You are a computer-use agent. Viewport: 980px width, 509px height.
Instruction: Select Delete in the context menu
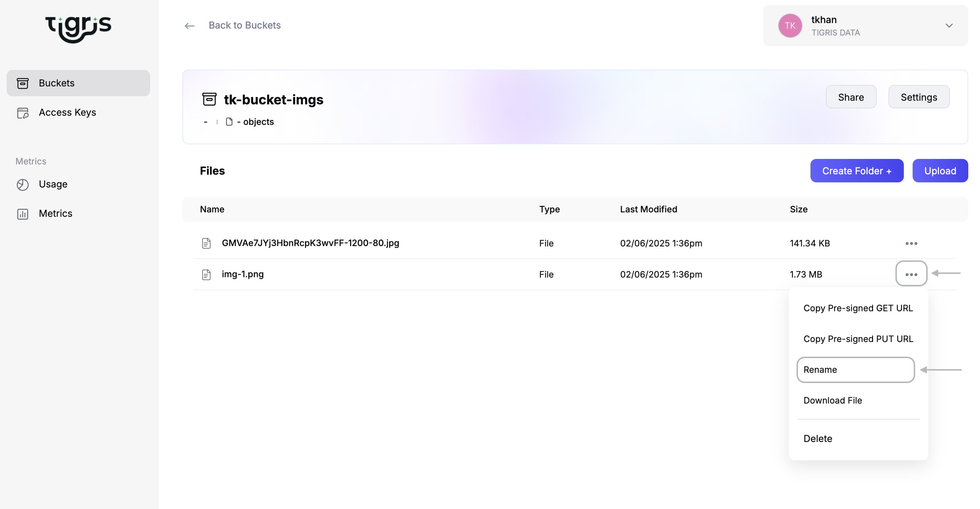tap(817, 438)
